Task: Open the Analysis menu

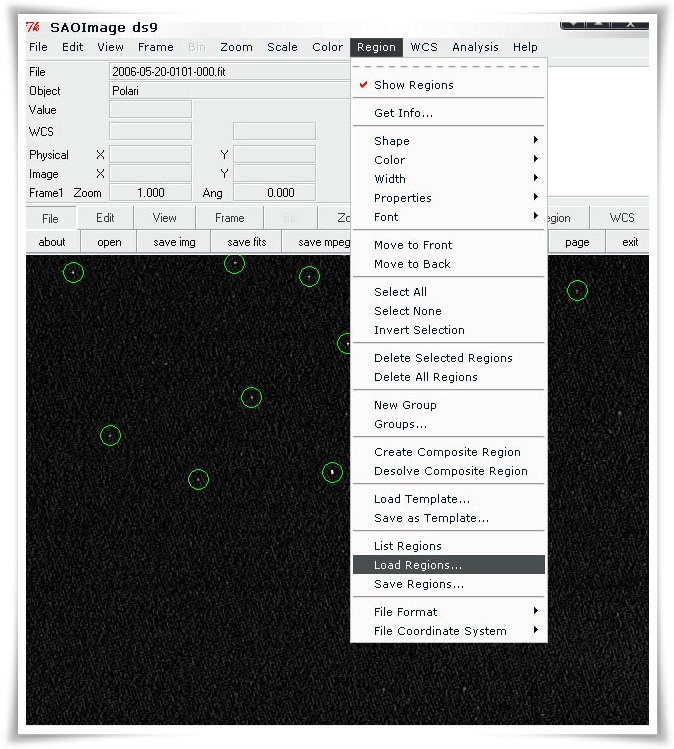Action: pyautogui.click(x=475, y=47)
